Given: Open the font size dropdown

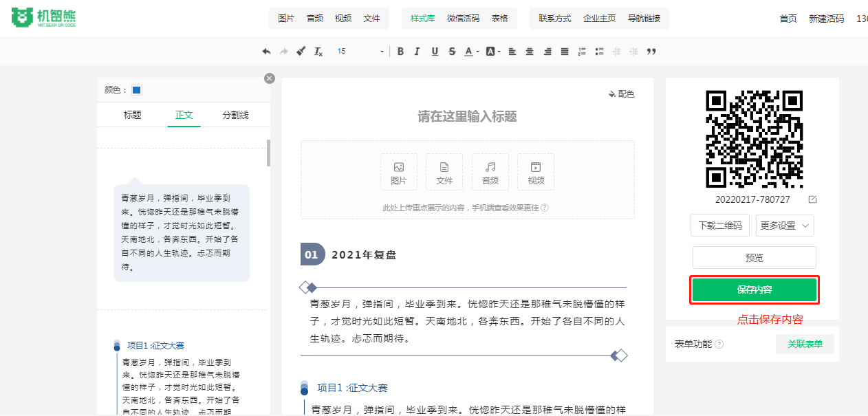Looking at the screenshot, I should 382,52.
